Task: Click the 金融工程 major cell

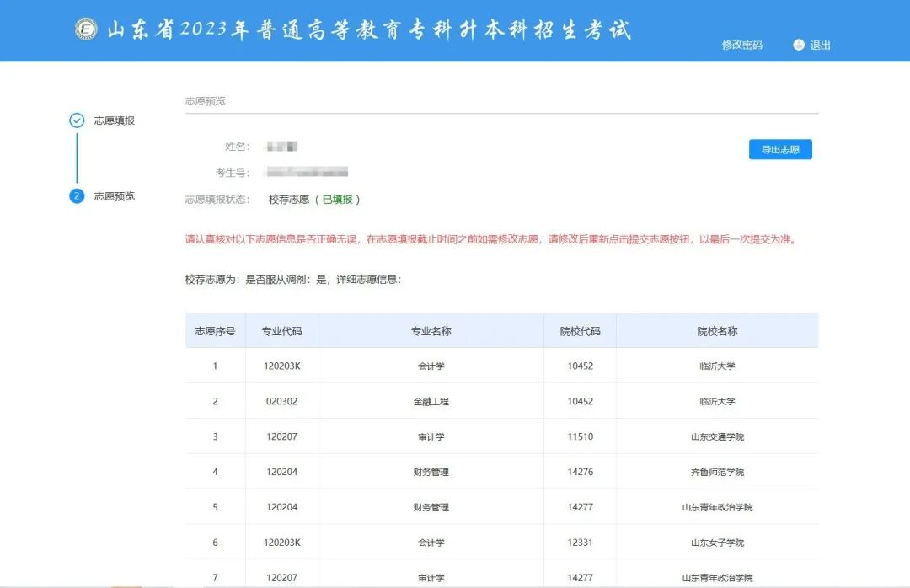Action: (431, 401)
